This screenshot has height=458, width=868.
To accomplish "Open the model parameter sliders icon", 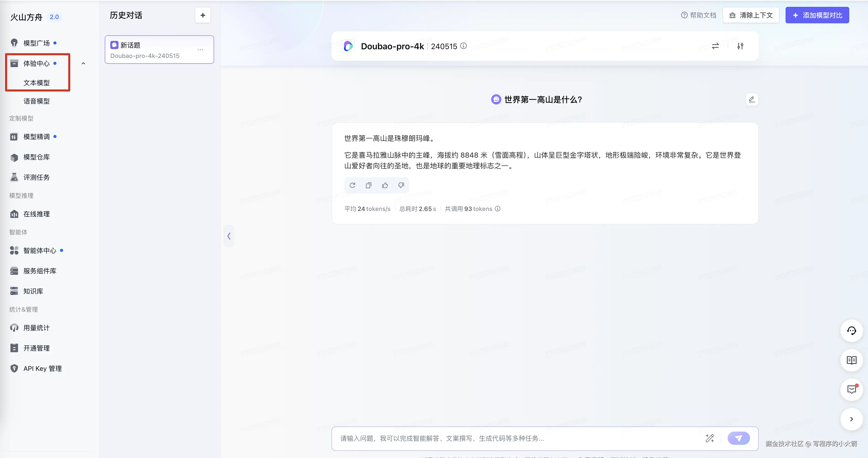I will click(x=740, y=46).
